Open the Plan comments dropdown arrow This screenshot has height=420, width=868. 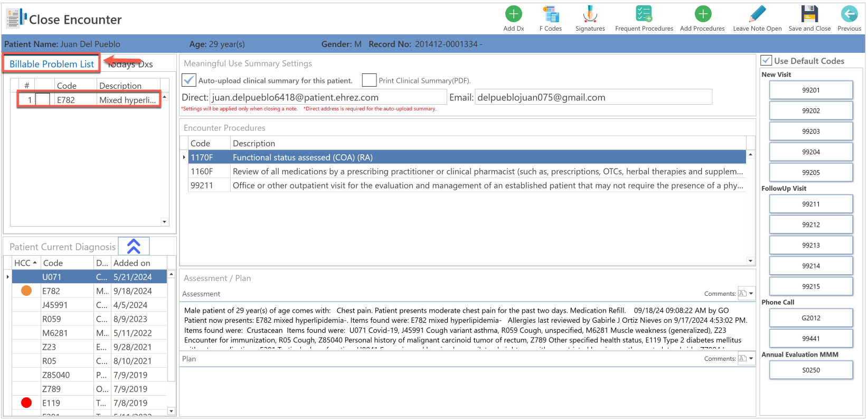click(751, 358)
